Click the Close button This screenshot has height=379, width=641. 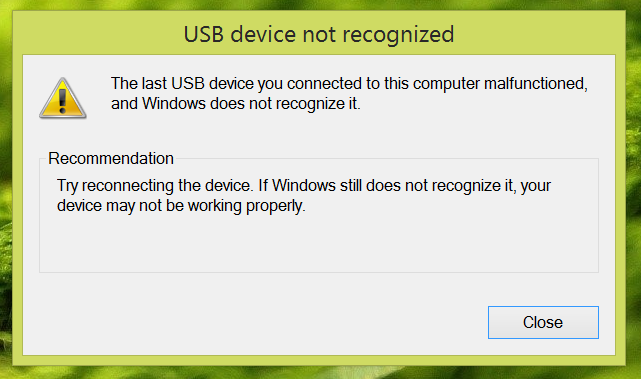tap(543, 322)
